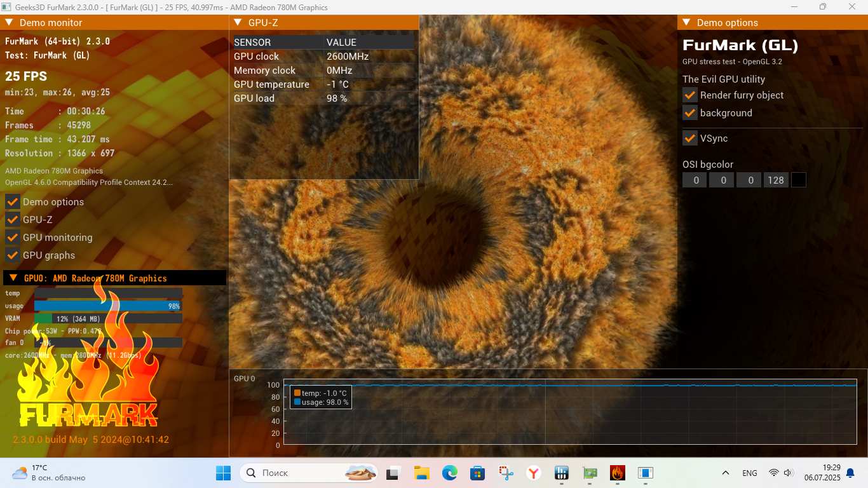Switch to the white-bars monitoring app in taskbar

point(562,473)
